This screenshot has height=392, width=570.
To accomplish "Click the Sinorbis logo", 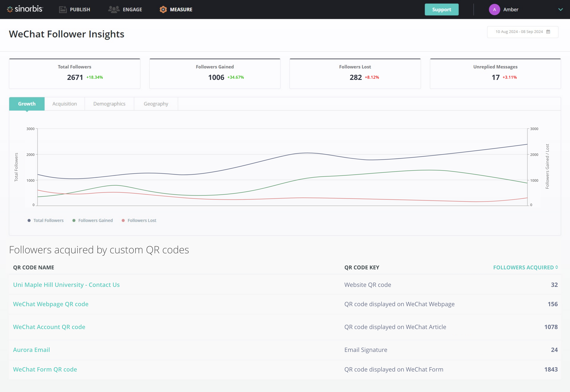I will [x=25, y=9].
